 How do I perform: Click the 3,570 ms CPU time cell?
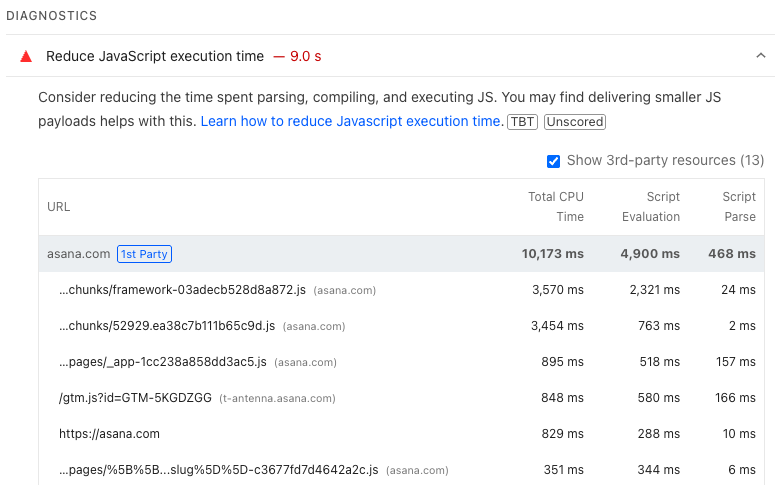(558, 290)
